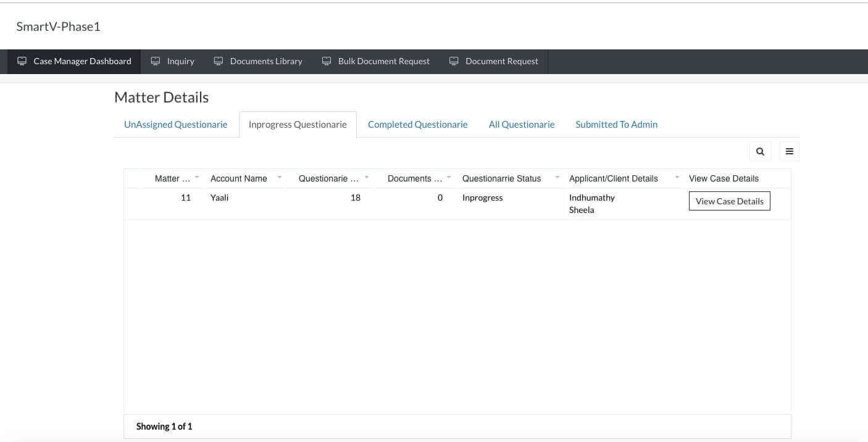Click the monitor icon before Document Request

tap(454, 61)
